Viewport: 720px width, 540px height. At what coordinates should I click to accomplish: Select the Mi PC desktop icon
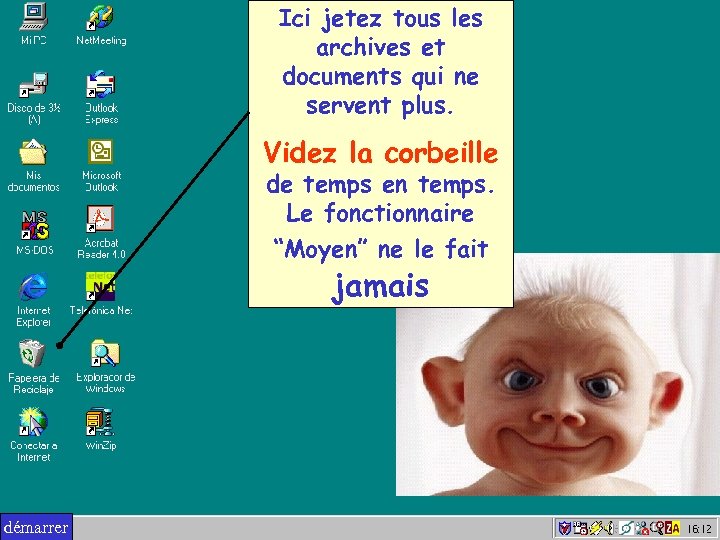pyautogui.click(x=33, y=17)
